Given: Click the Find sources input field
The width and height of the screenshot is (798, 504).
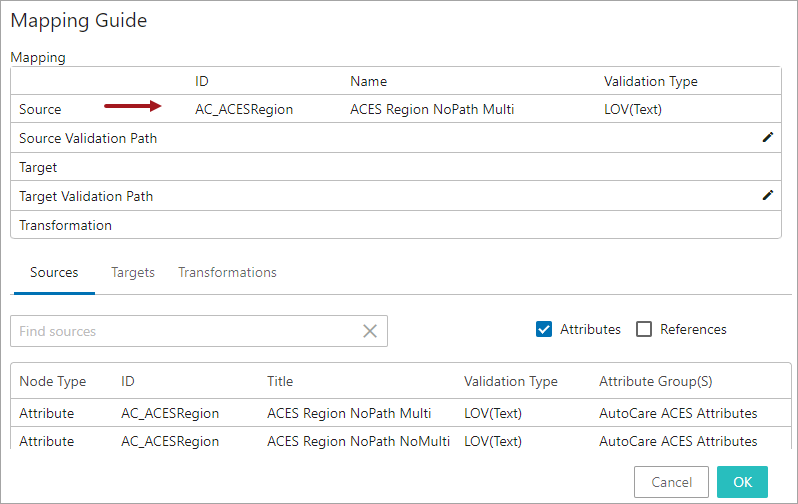Looking at the screenshot, I should pos(185,331).
